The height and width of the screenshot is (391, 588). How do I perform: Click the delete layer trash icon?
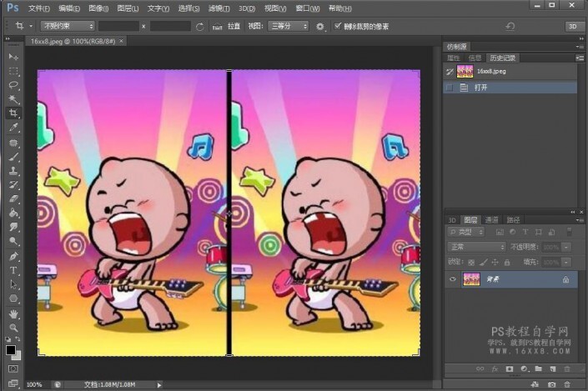(567, 368)
